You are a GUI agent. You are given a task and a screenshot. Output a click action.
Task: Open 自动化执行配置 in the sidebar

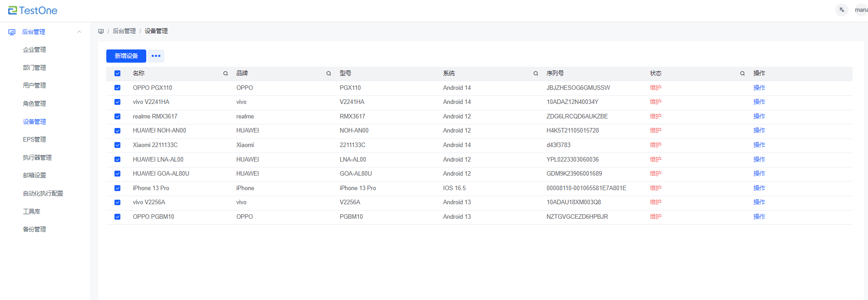click(43, 193)
